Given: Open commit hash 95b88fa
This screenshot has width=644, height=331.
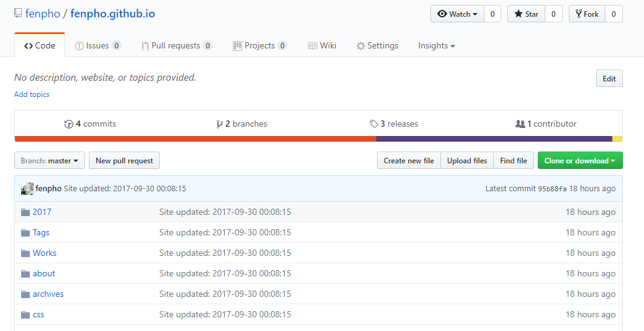Looking at the screenshot, I should pos(552,189).
